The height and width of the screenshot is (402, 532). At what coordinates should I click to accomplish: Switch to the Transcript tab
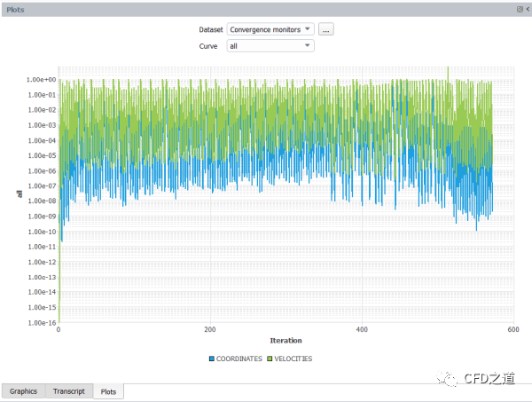(x=68, y=390)
